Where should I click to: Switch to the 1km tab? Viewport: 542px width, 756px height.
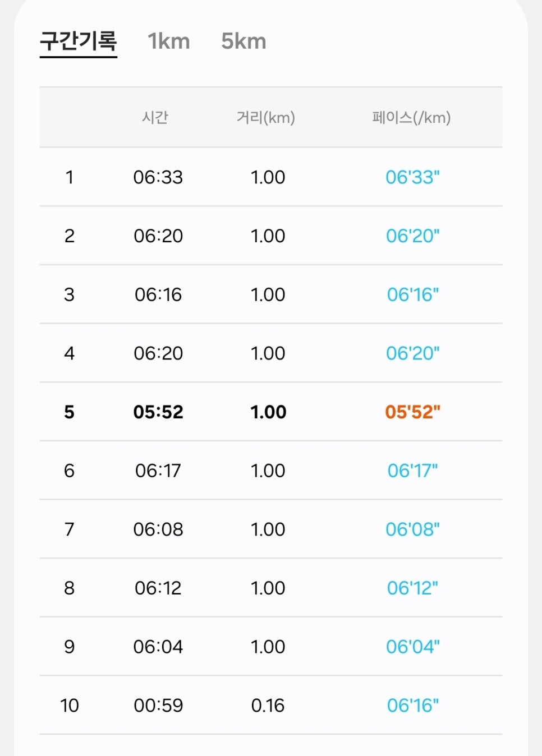[168, 42]
